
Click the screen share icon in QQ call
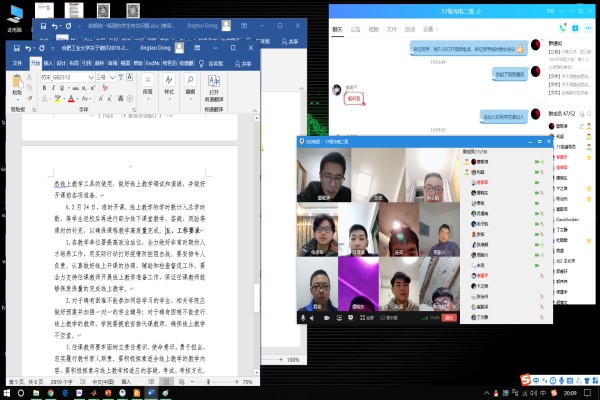click(x=339, y=318)
